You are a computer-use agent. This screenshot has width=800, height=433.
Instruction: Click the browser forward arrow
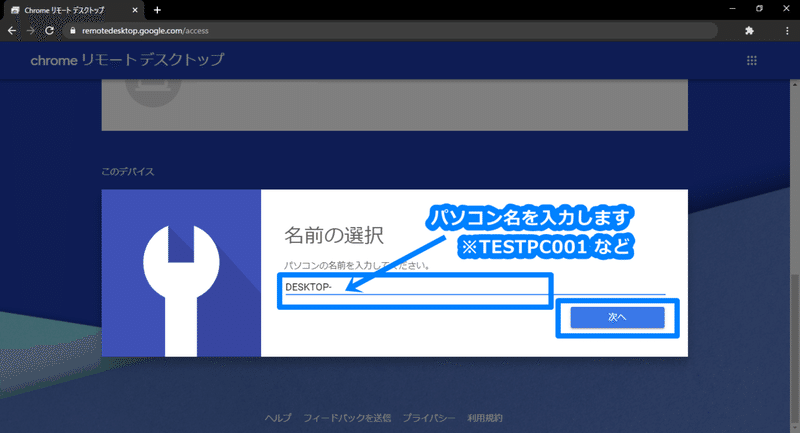31,31
